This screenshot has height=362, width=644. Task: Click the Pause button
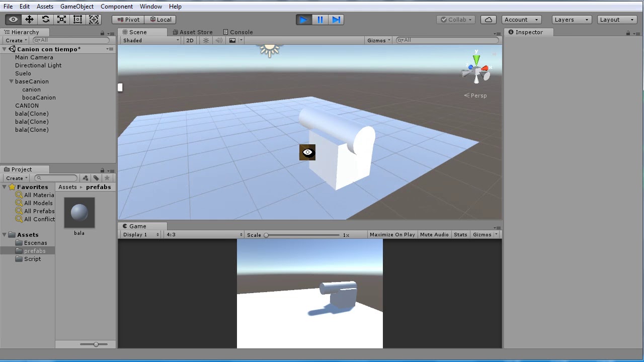point(320,20)
